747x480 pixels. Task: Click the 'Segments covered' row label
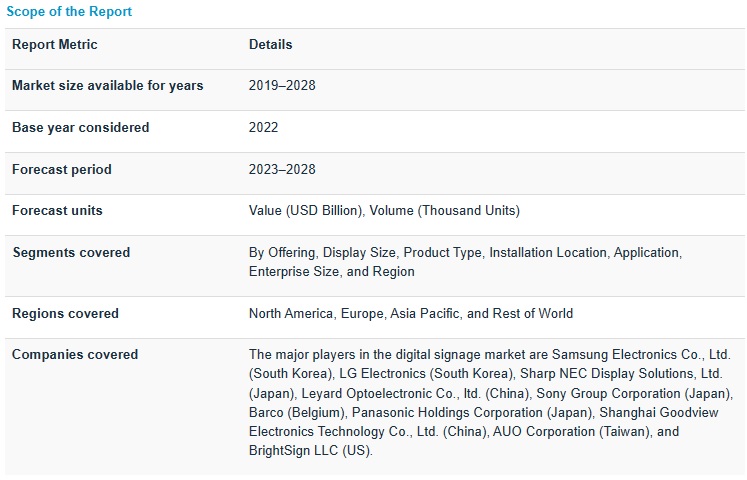coord(71,252)
